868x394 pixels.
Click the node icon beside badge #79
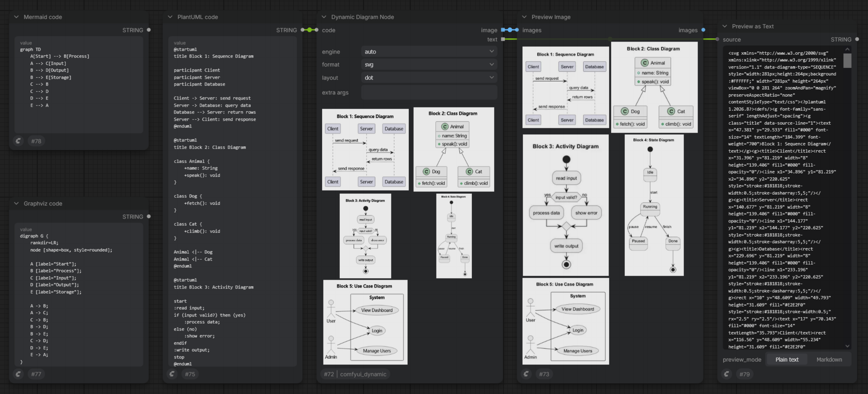727,374
